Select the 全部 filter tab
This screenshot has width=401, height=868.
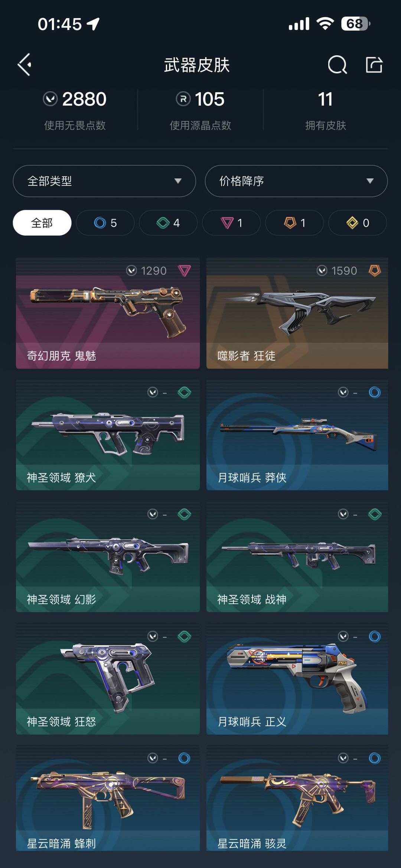click(42, 223)
